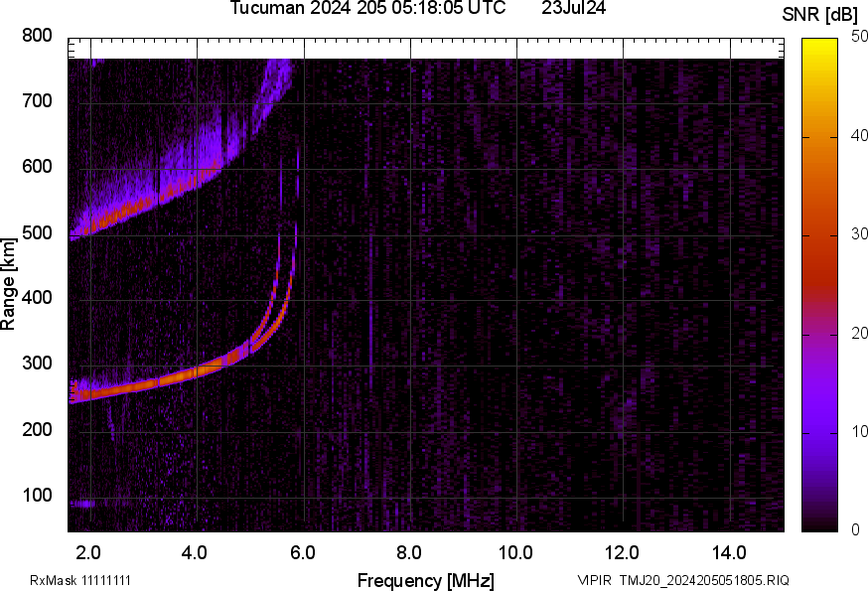Click frequency tick label 12.0
The height and width of the screenshot is (591, 868).
tap(622, 553)
